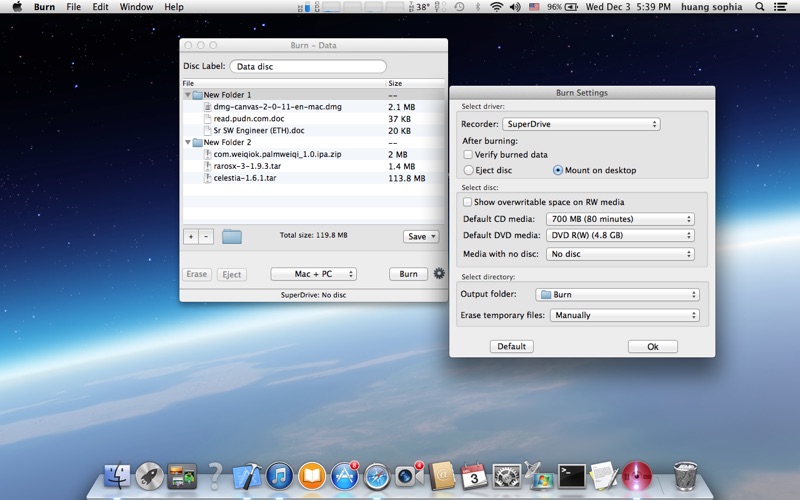This screenshot has height=500, width=800.
Task: Open the Output folder dropdown
Action: 617,294
